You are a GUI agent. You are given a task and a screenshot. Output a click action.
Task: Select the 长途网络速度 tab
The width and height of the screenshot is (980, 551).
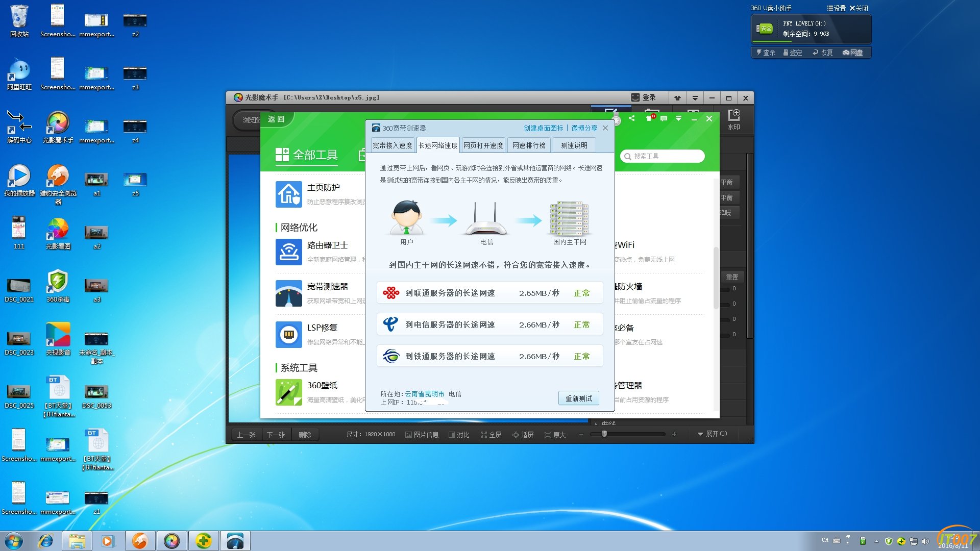pos(438,145)
